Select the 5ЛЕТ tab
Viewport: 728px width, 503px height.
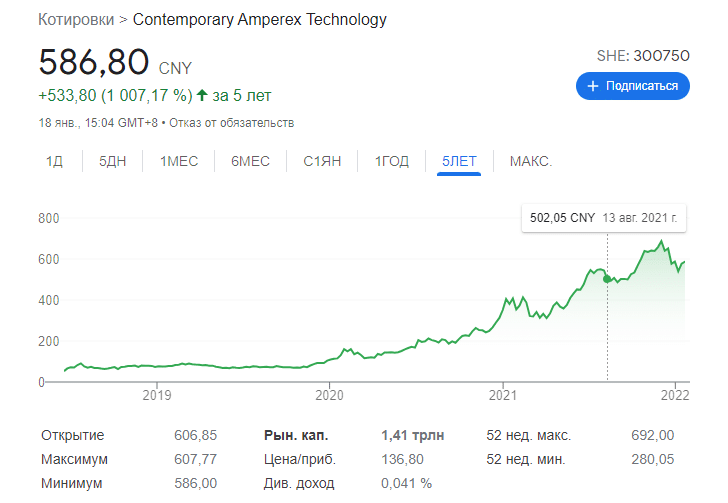[x=460, y=161]
